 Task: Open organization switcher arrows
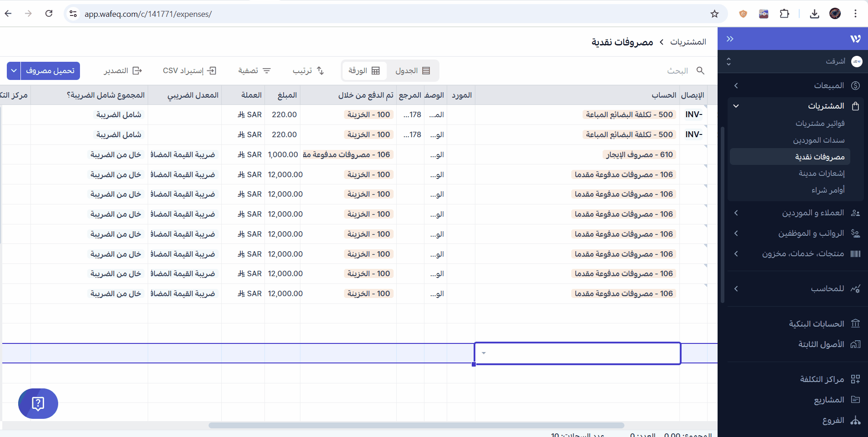pyautogui.click(x=729, y=61)
